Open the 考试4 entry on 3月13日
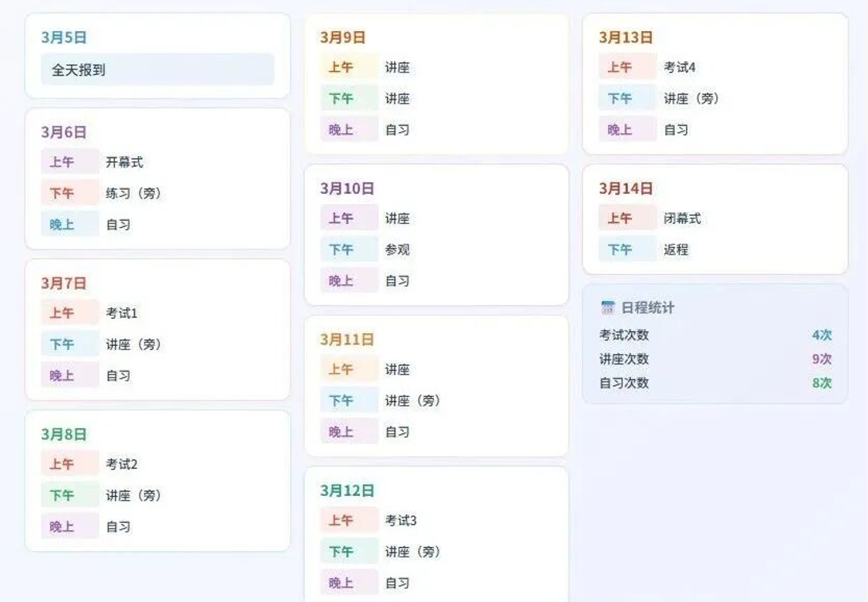Screen dimensions: 868x602 point(680,68)
